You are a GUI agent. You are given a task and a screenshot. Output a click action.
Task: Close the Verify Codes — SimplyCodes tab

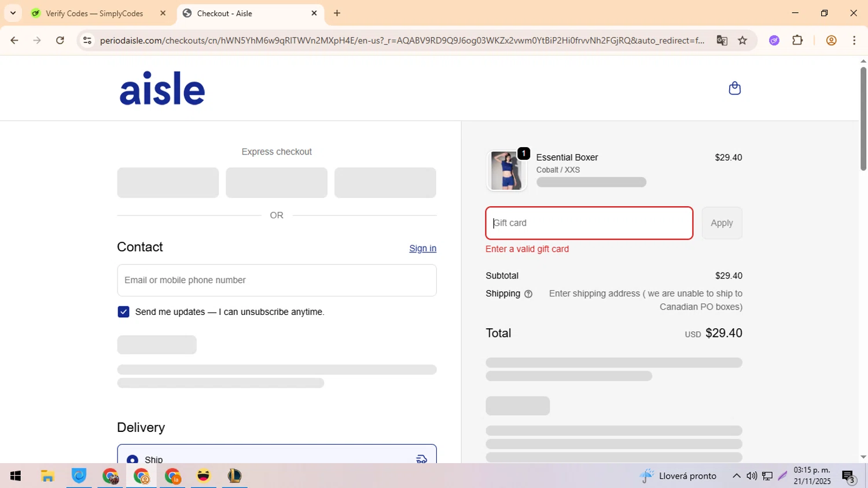click(x=163, y=13)
